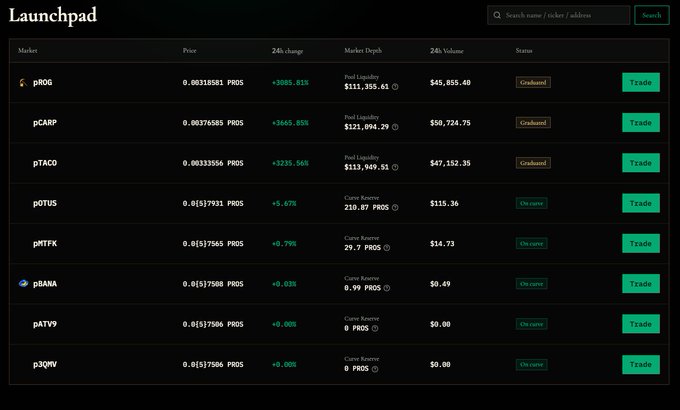Click the Graduated badge for pTACO
This screenshot has width=680, height=410.
coord(533,163)
